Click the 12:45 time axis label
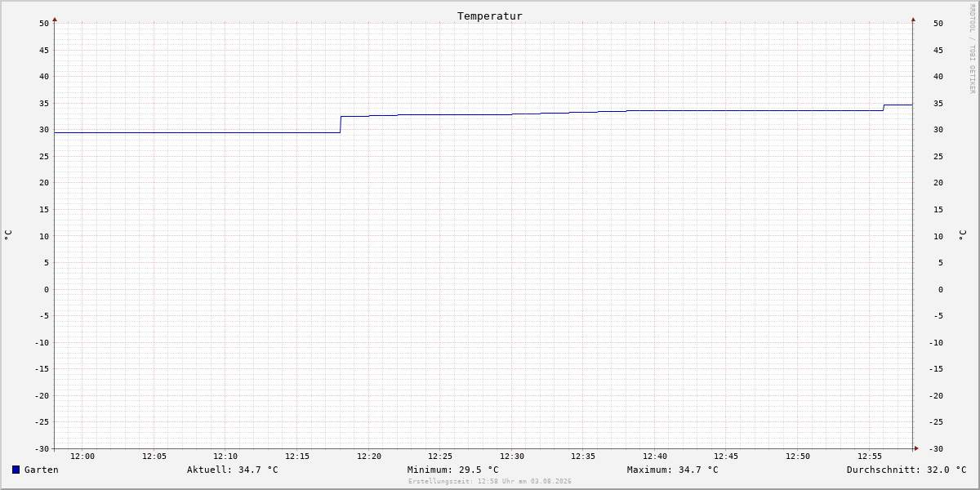Screen dimensions: 980x490 coord(727,457)
